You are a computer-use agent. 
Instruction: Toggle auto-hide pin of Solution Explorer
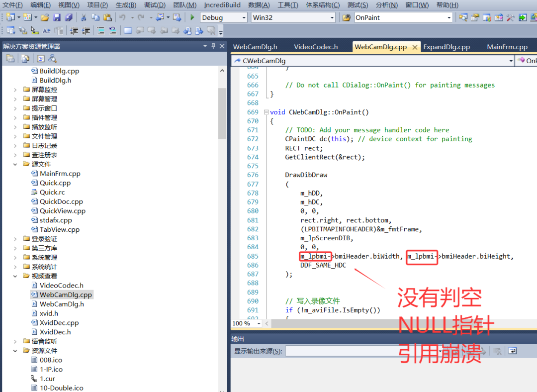pos(213,46)
